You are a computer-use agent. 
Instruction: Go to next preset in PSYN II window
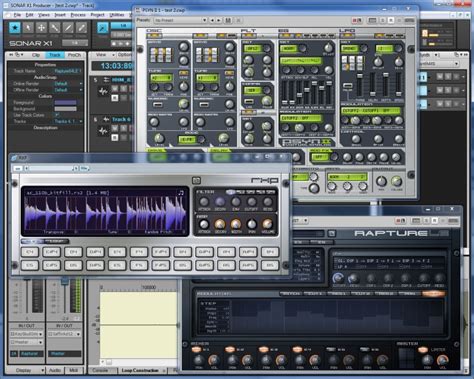coord(218,20)
